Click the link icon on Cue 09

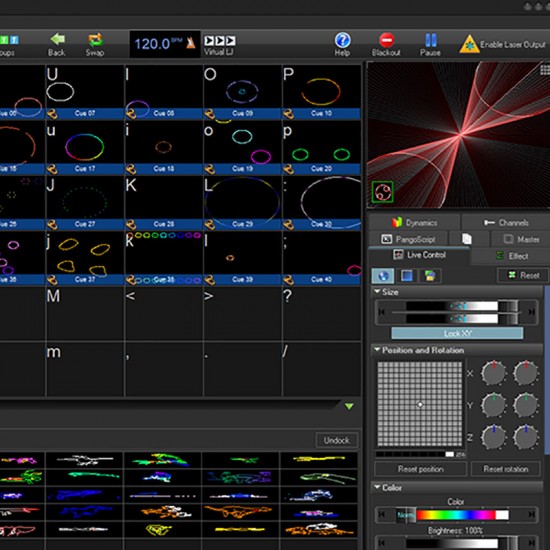click(x=209, y=114)
